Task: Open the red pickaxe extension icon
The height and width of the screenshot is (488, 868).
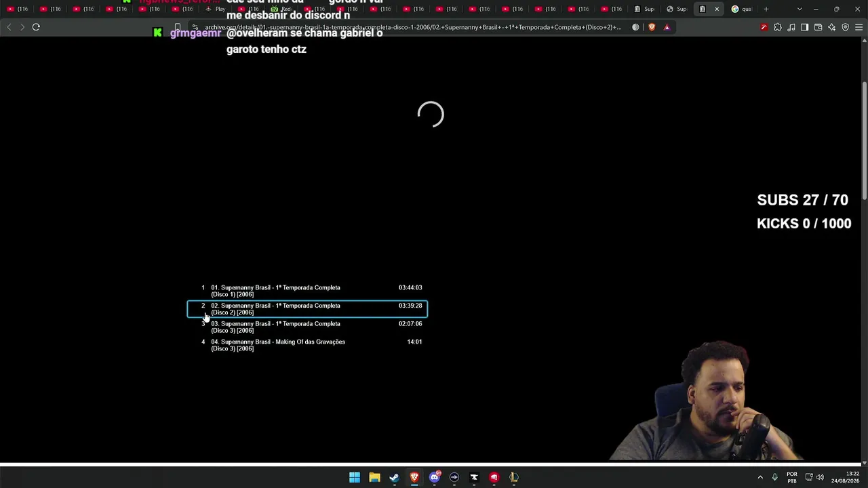Action: tap(764, 27)
